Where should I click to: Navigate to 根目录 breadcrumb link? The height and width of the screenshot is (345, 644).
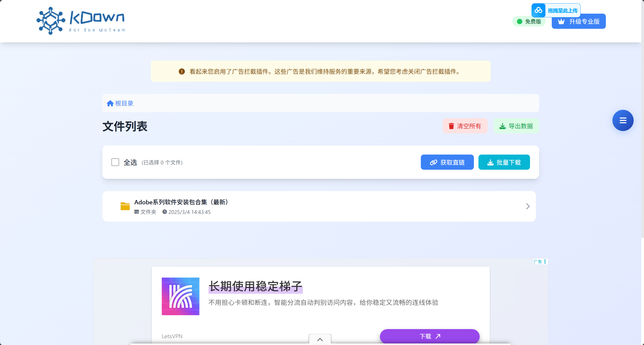coord(124,103)
